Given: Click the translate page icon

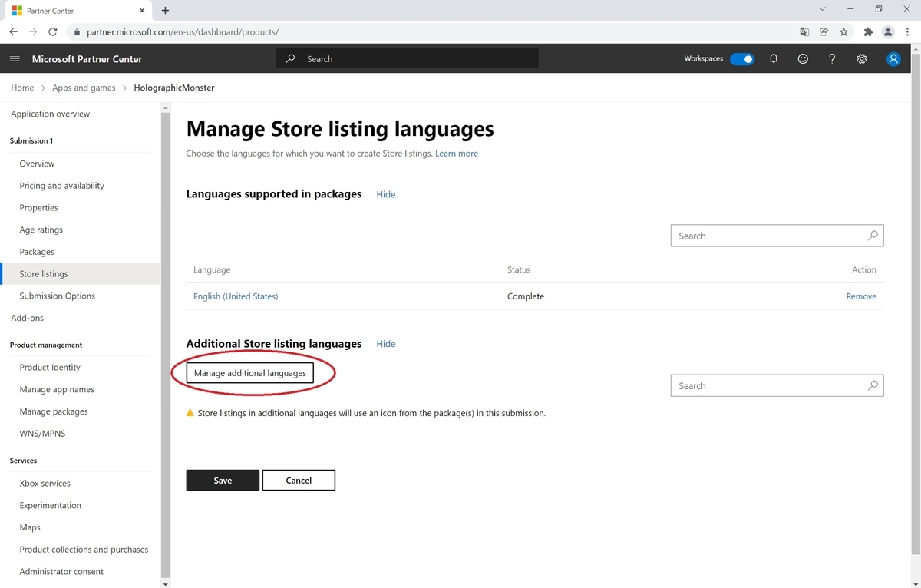Looking at the screenshot, I should click(x=804, y=32).
